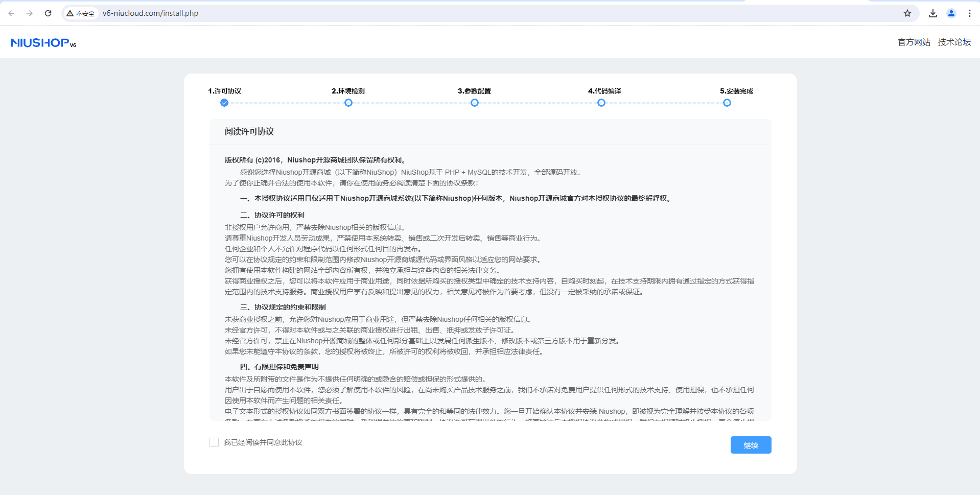Open the browser profile icon
The image size is (980, 495).
tap(951, 13)
